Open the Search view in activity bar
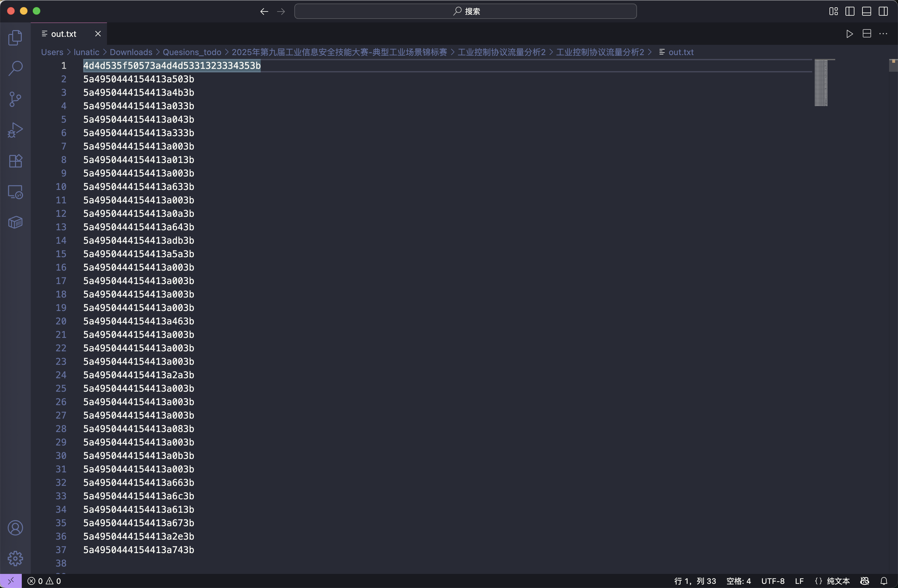Viewport: 898px width, 588px height. pyautogui.click(x=15, y=68)
